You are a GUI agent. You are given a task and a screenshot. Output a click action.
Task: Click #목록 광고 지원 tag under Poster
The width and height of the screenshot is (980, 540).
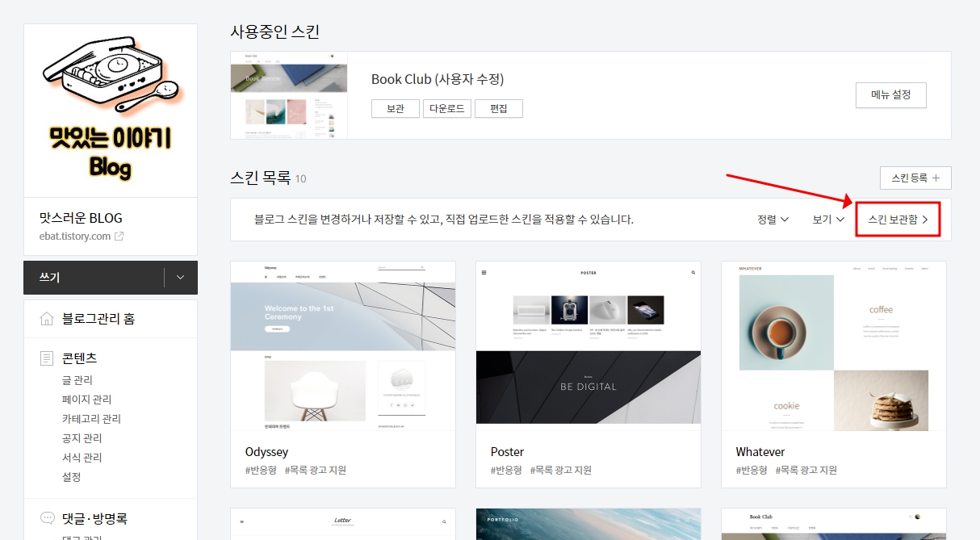point(561,470)
